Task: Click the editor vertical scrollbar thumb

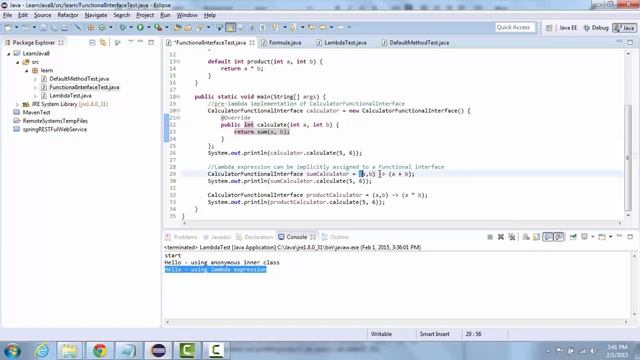Action: [x=628, y=157]
